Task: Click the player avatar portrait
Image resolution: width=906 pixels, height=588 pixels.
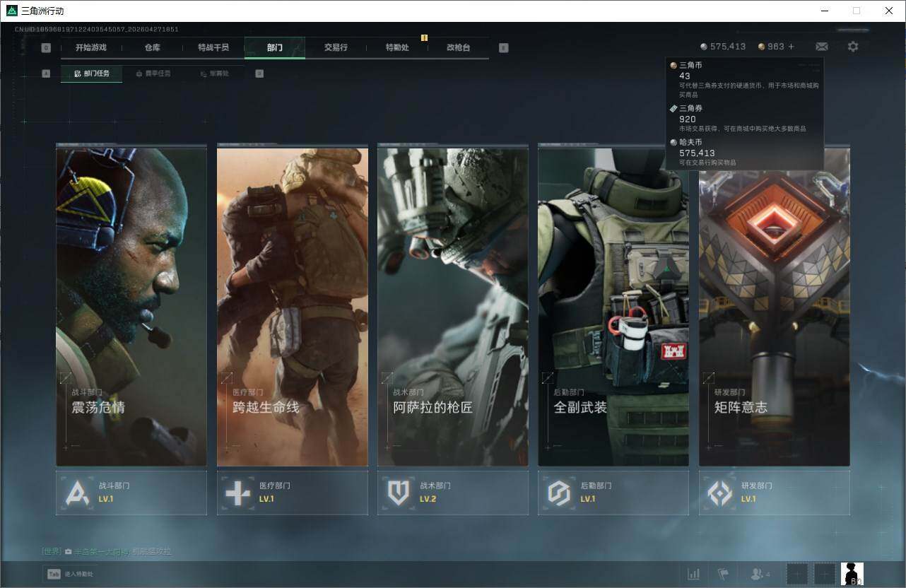Action: [x=852, y=573]
